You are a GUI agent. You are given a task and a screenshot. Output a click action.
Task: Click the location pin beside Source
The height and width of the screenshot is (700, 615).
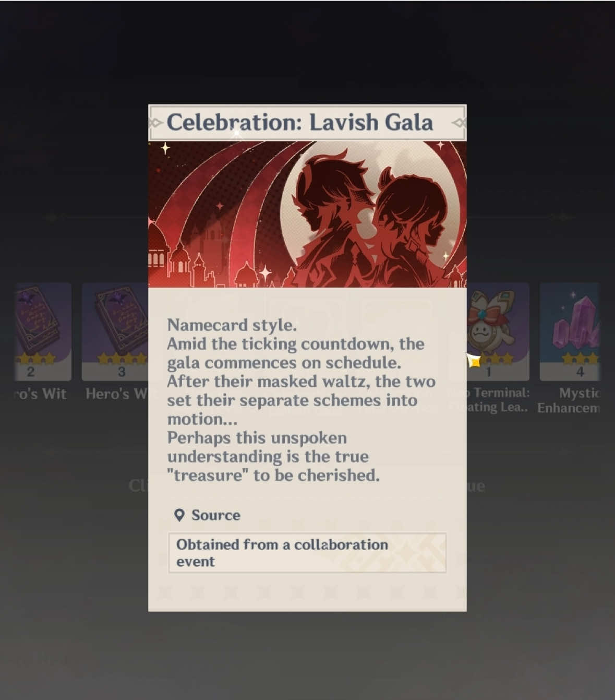[179, 515]
